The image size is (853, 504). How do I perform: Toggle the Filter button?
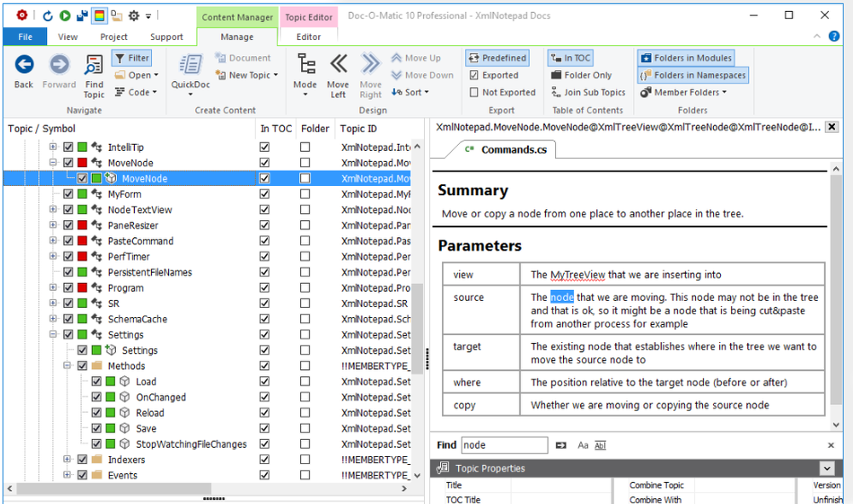(131, 58)
